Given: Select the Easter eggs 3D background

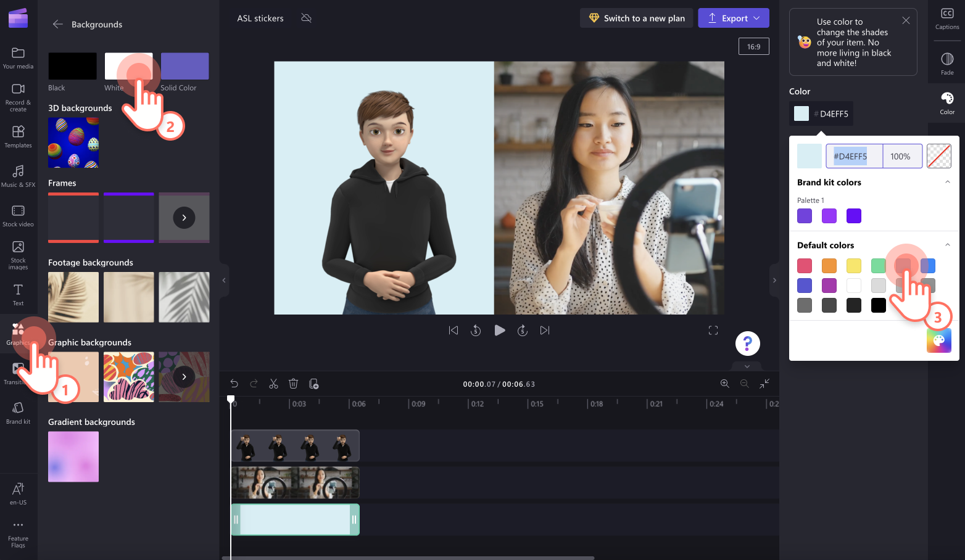Looking at the screenshot, I should pyautogui.click(x=73, y=142).
